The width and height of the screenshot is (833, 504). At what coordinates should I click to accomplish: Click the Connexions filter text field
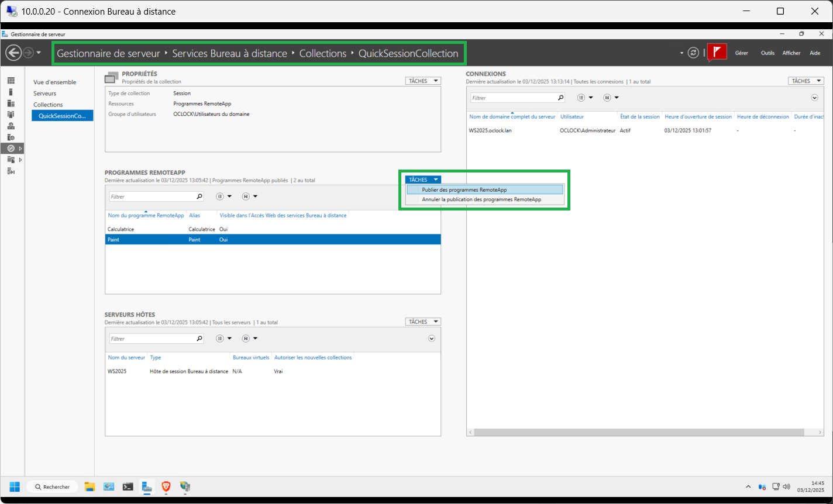[x=512, y=98]
